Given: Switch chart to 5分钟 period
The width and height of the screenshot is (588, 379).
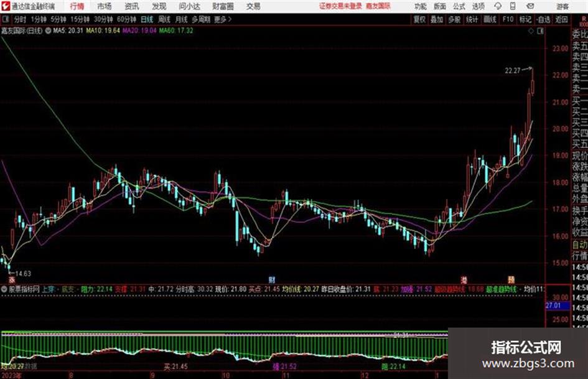Looking at the screenshot, I should (x=58, y=19).
